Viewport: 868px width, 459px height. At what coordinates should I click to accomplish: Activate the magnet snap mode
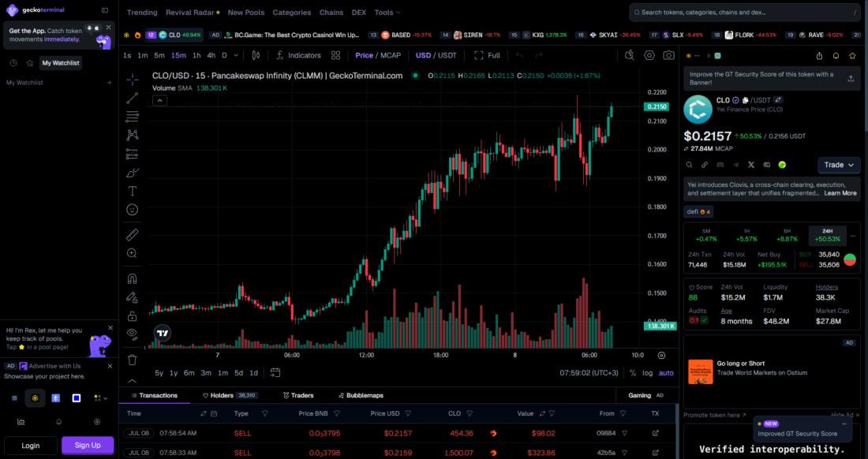point(132,278)
